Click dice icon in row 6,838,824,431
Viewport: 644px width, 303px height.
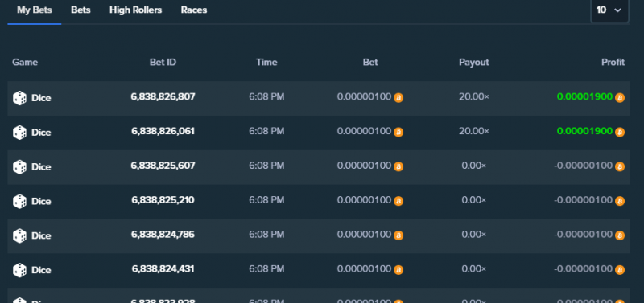click(x=19, y=271)
